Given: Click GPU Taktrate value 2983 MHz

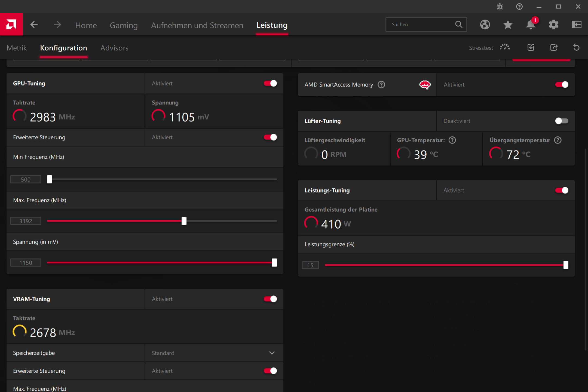Looking at the screenshot, I should coord(52,117).
